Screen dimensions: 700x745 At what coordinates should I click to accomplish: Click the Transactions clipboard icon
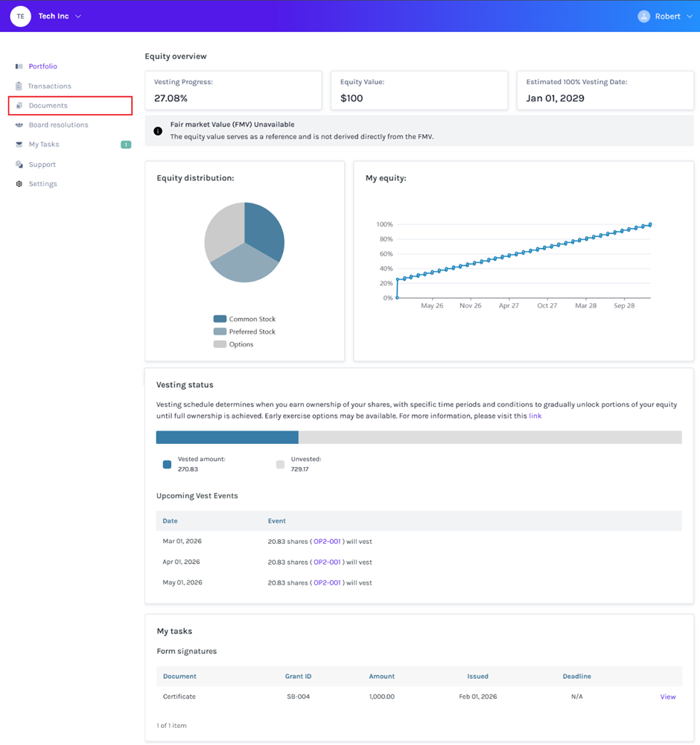tap(19, 86)
